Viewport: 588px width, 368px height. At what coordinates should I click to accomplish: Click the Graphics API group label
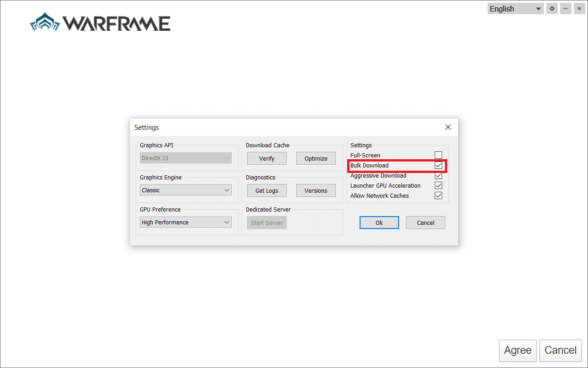pos(157,145)
